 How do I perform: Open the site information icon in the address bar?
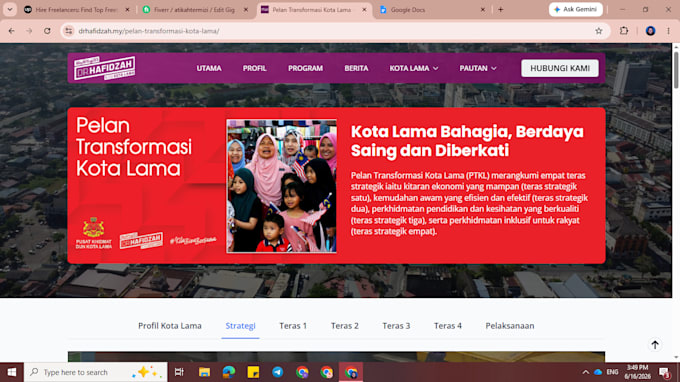pyautogui.click(x=69, y=31)
